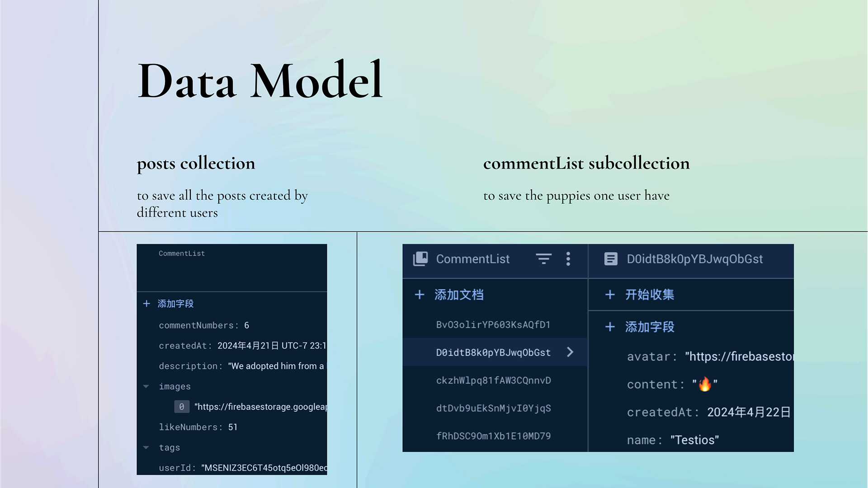Click the chevron arrow on D0idtB8k0pYBJwqObGst row
The height and width of the screenshot is (488, 868).
tap(570, 352)
